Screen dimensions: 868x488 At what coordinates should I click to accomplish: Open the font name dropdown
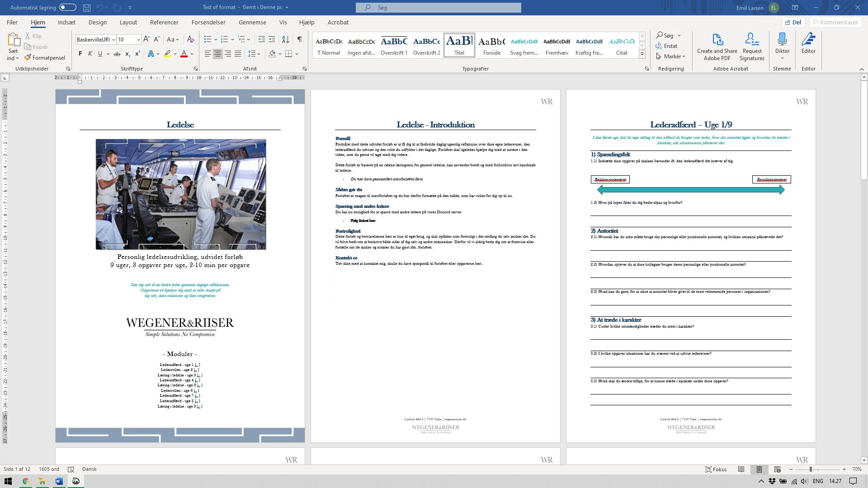point(114,40)
